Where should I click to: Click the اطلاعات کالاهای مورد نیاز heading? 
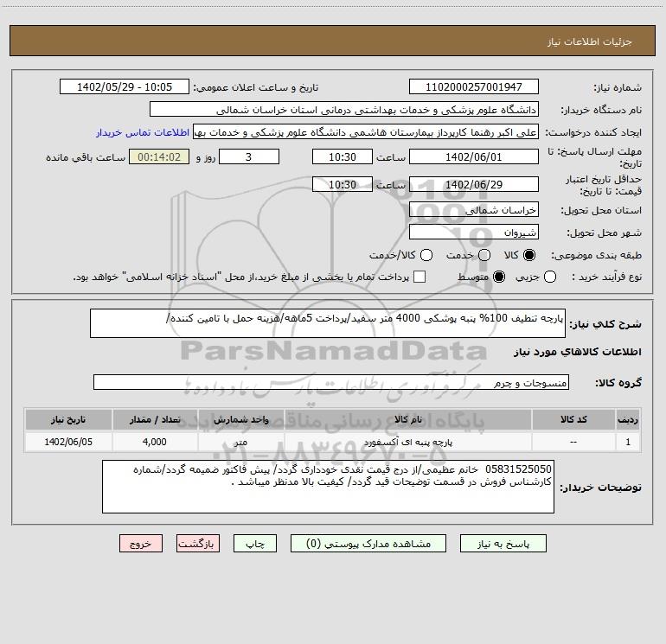click(x=578, y=352)
